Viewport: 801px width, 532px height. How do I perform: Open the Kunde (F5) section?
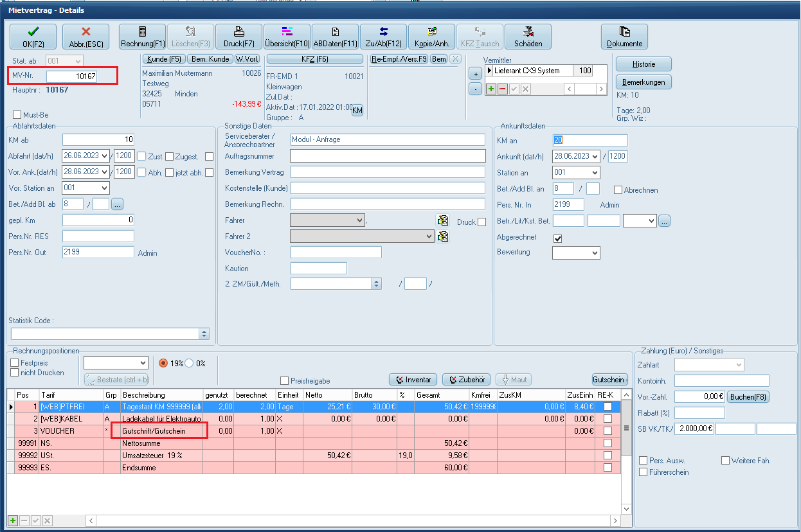[x=163, y=59]
